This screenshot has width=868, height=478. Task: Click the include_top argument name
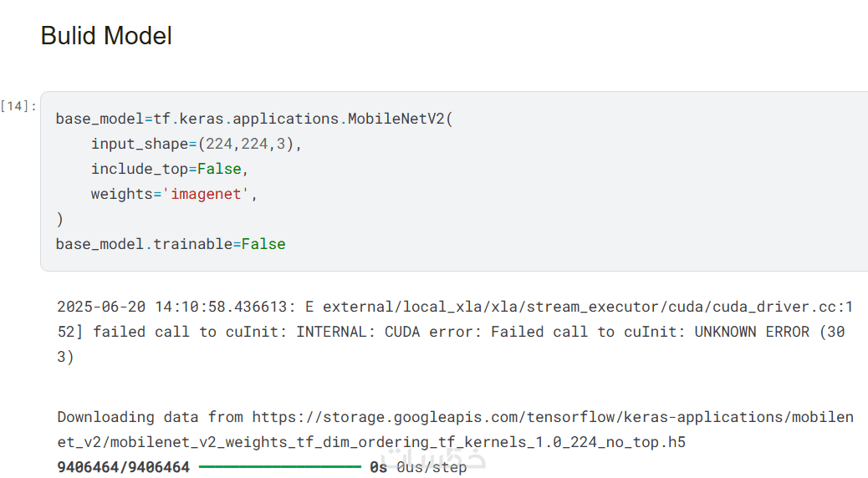(139, 169)
